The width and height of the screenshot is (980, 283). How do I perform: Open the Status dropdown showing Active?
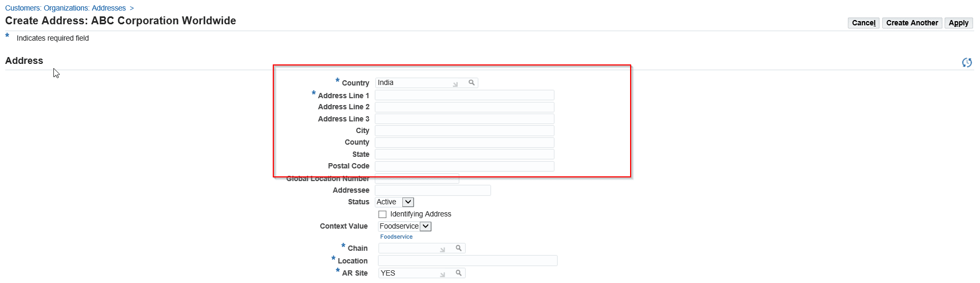[x=394, y=202]
